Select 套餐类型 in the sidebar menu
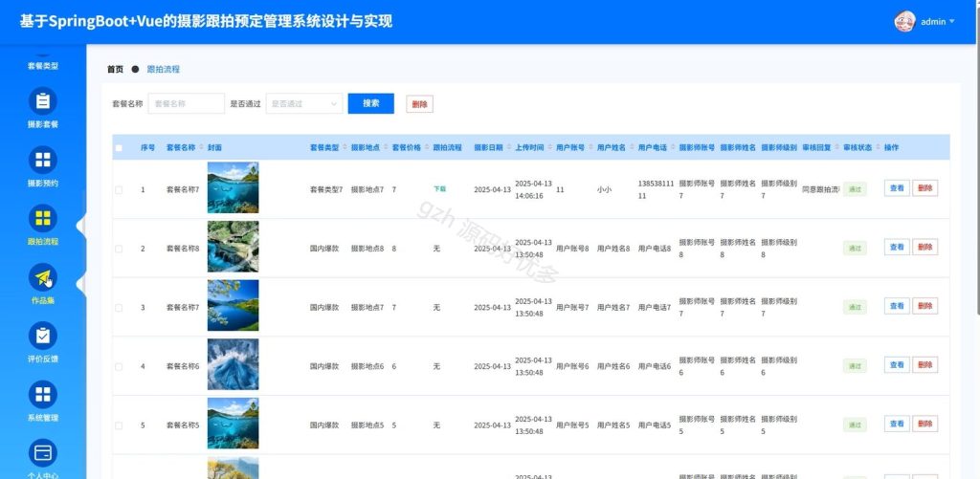This screenshot has width=980, height=479. click(x=42, y=66)
